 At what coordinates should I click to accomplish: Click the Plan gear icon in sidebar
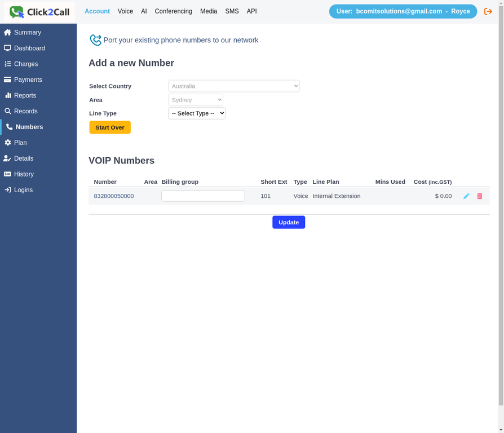[8, 143]
